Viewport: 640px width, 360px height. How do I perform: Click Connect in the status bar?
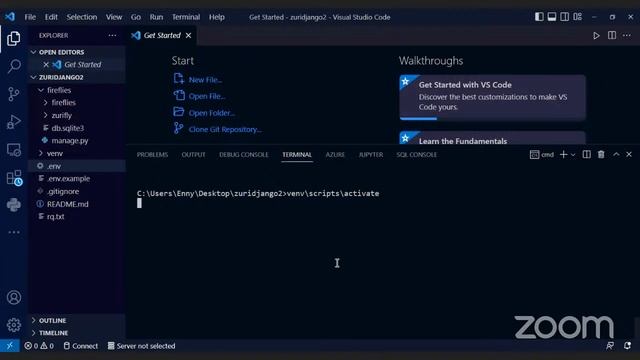pos(81,346)
